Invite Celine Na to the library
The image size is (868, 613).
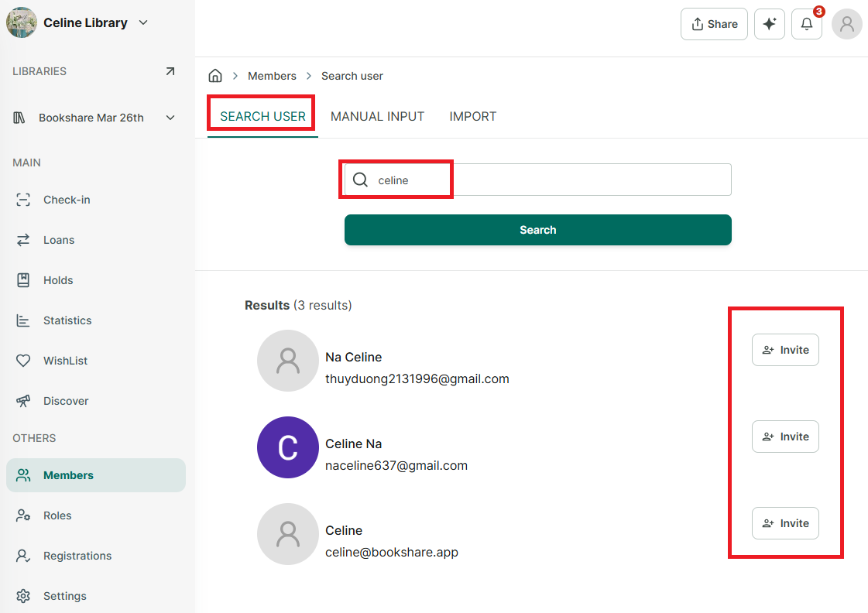point(785,437)
